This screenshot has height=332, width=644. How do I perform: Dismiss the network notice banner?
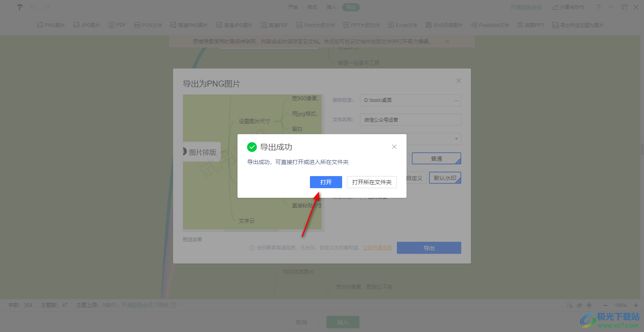447,41
